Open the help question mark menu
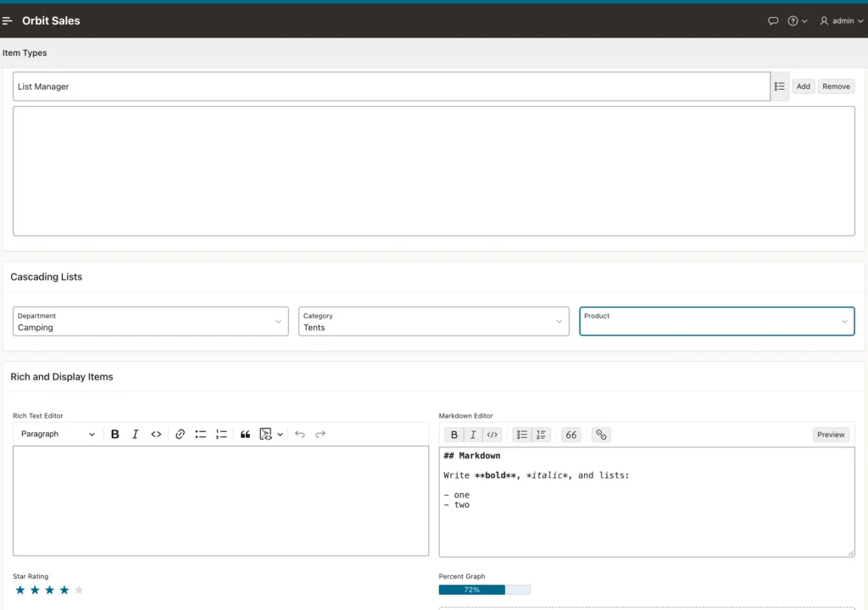This screenshot has height=610, width=868. [x=797, y=21]
